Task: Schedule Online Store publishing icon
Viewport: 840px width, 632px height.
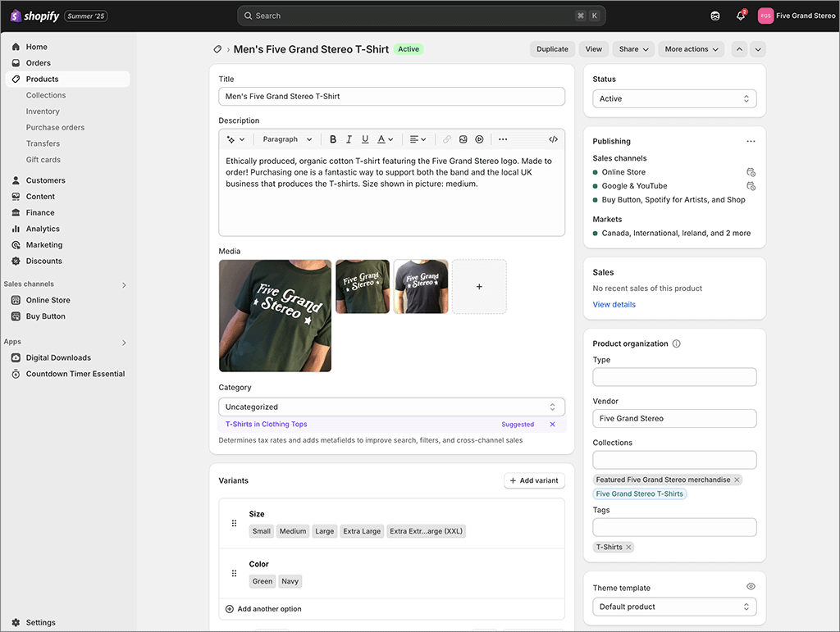Action: tap(751, 172)
